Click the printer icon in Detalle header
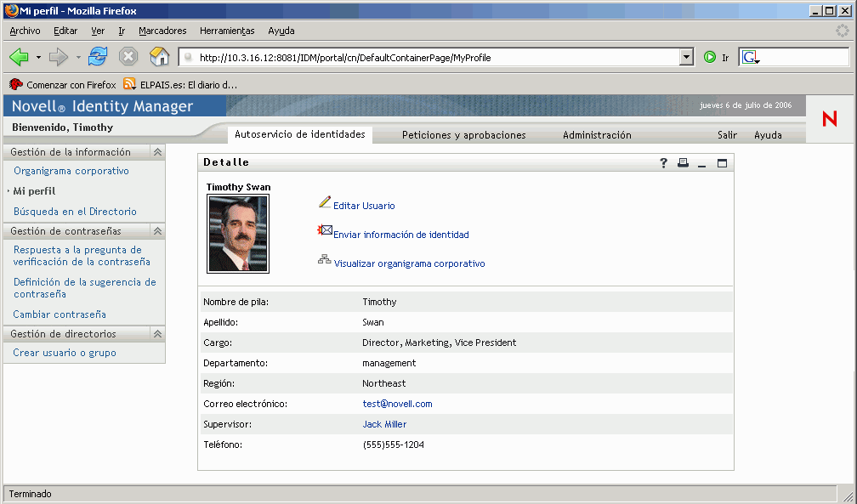This screenshot has height=504, width=857. coord(683,163)
